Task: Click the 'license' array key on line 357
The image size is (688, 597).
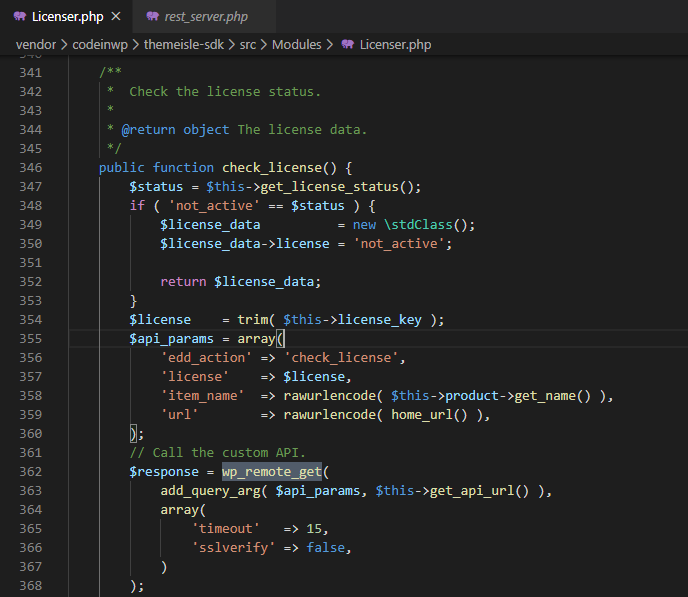Action: point(195,377)
